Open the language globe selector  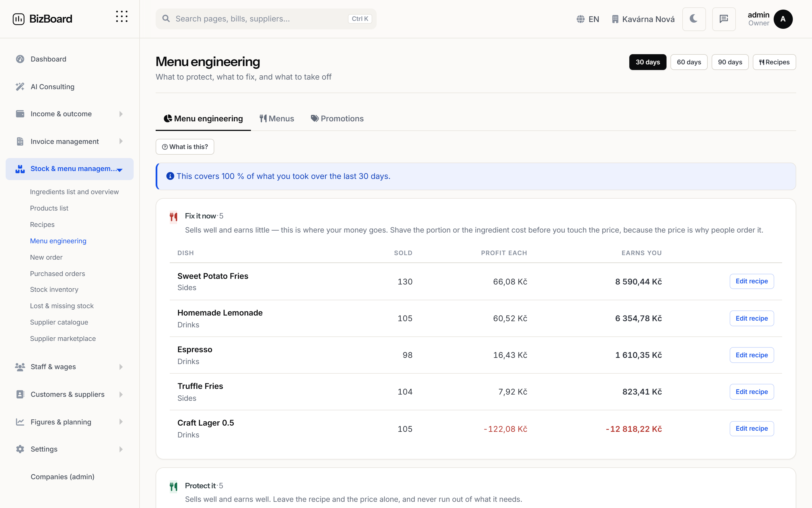coord(588,19)
